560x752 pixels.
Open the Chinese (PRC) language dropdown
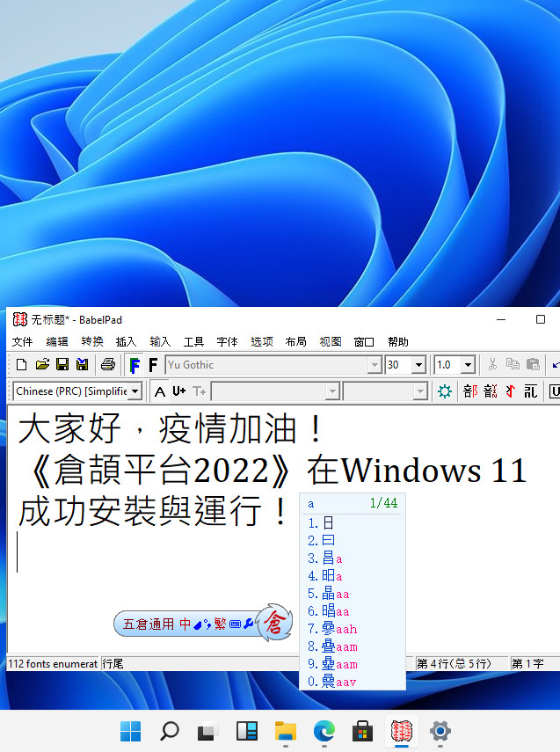pos(135,391)
